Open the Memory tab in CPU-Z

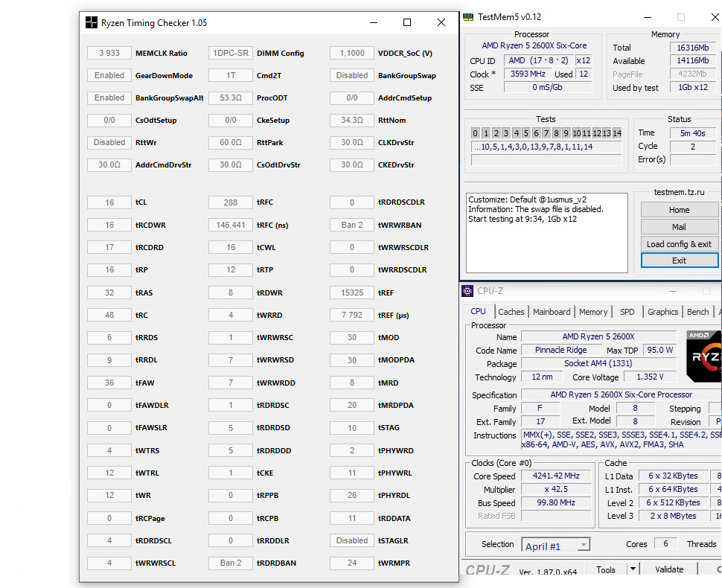[593, 312]
